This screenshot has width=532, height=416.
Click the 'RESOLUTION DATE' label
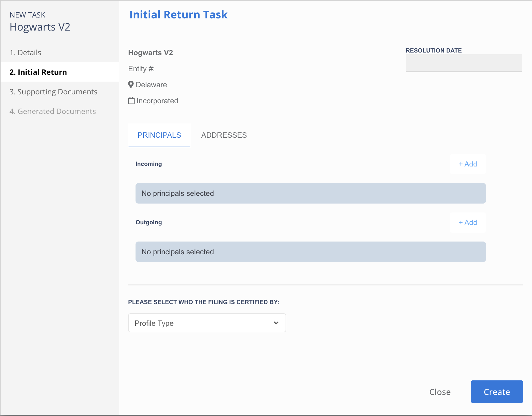(x=434, y=50)
